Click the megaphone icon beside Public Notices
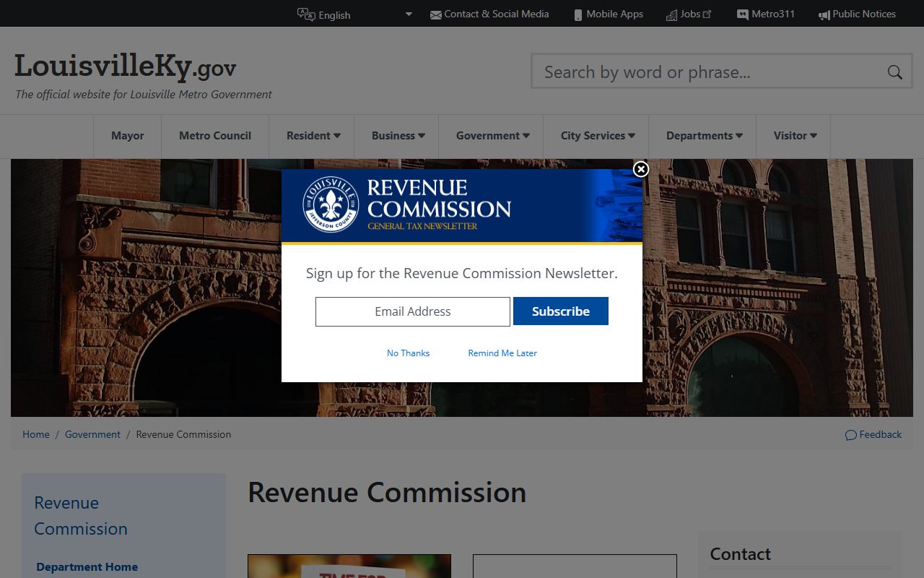The height and width of the screenshot is (578, 924). pyautogui.click(x=824, y=14)
